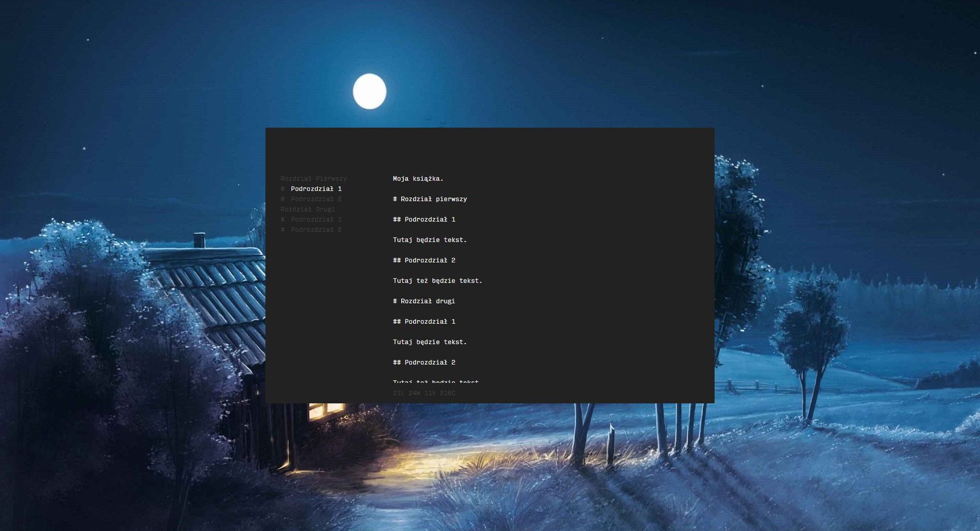Screen dimensions: 980x531
Task: Click "Tutaj będzie tekst." below Rozdział pierwszy
Action: pos(430,240)
